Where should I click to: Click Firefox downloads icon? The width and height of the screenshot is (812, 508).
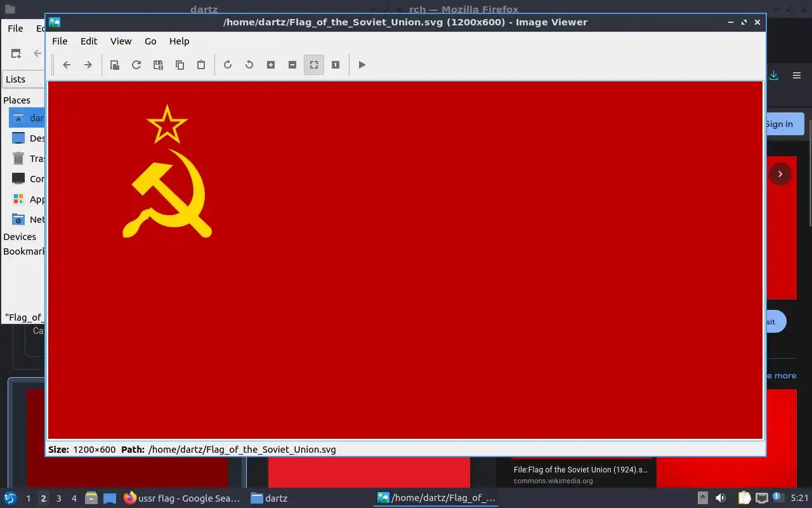tap(774, 76)
